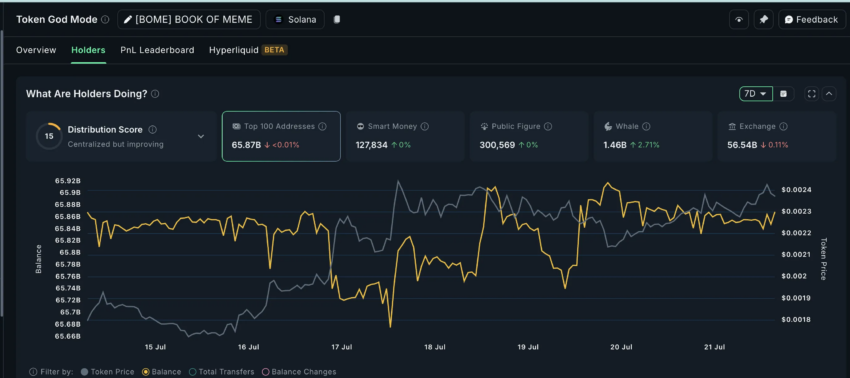This screenshot has width=850, height=378.
Task: Click the info icon beside Token God Mode
Action: pos(105,20)
